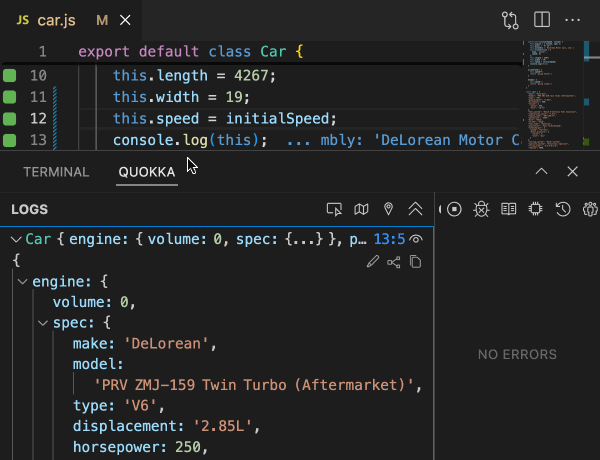Click 'this.width' code on line 11
Image resolution: width=600 pixels, height=460 pixels.
tap(156, 97)
